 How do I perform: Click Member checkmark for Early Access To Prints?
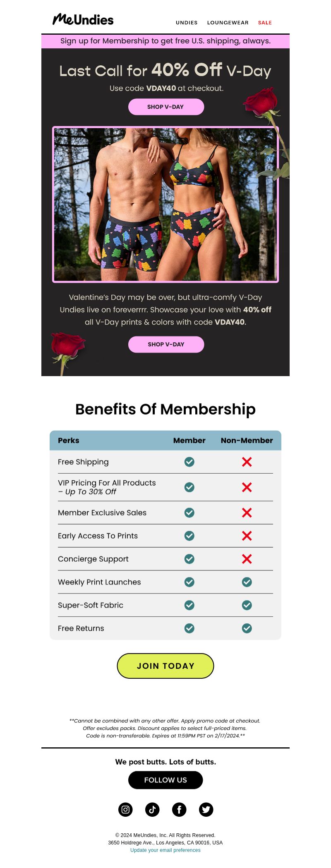(189, 536)
